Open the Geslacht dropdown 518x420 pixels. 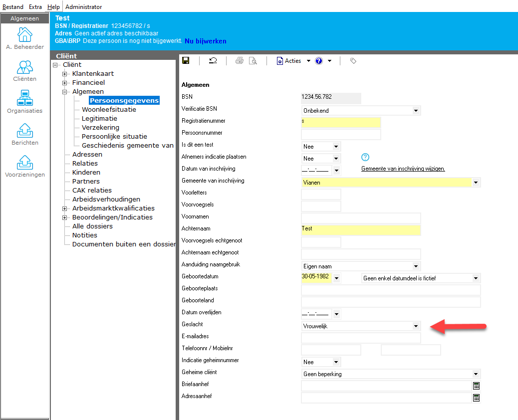(x=416, y=326)
